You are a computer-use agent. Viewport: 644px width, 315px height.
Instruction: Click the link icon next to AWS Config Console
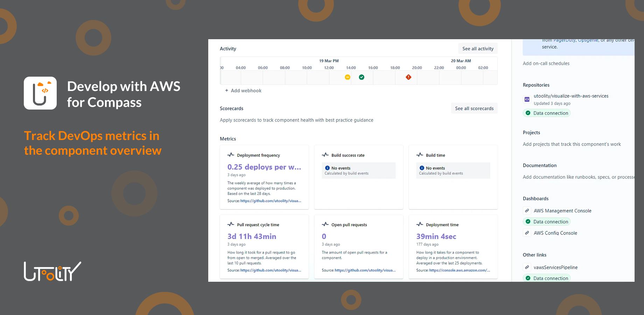pos(527,232)
